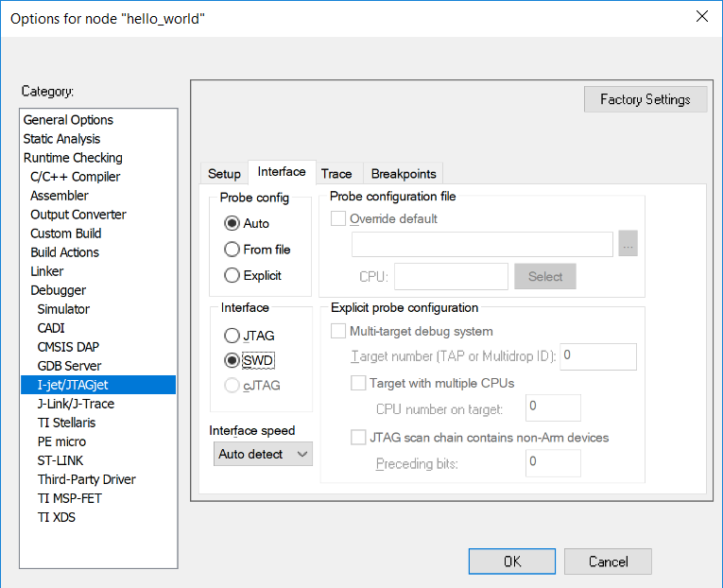The height and width of the screenshot is (588, 723).
Task: Select C/C++ Compiler category
Action: coord(76,177)
